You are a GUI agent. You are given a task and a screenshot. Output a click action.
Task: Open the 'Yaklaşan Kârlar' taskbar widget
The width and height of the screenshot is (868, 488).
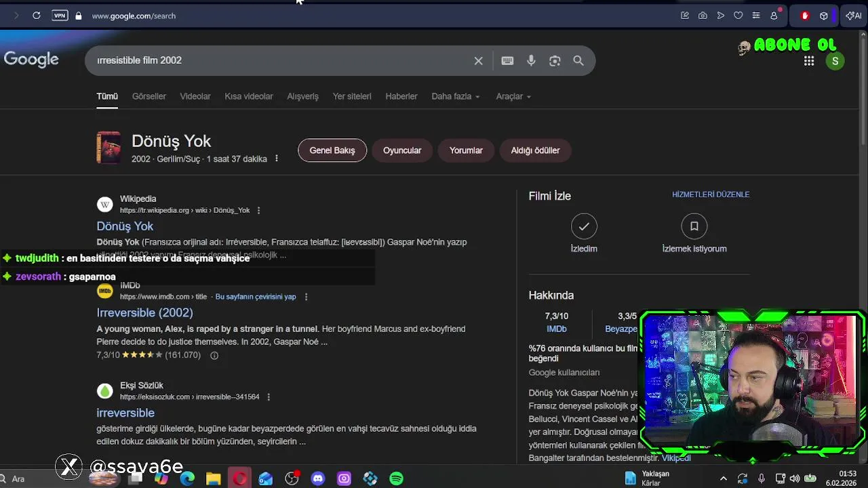tap(647, 479)
